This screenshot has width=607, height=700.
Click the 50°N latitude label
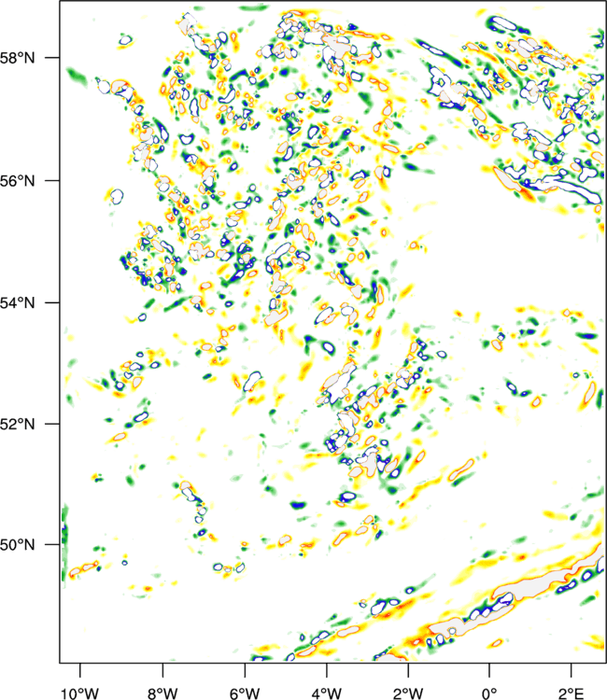(x=17, y=545)
